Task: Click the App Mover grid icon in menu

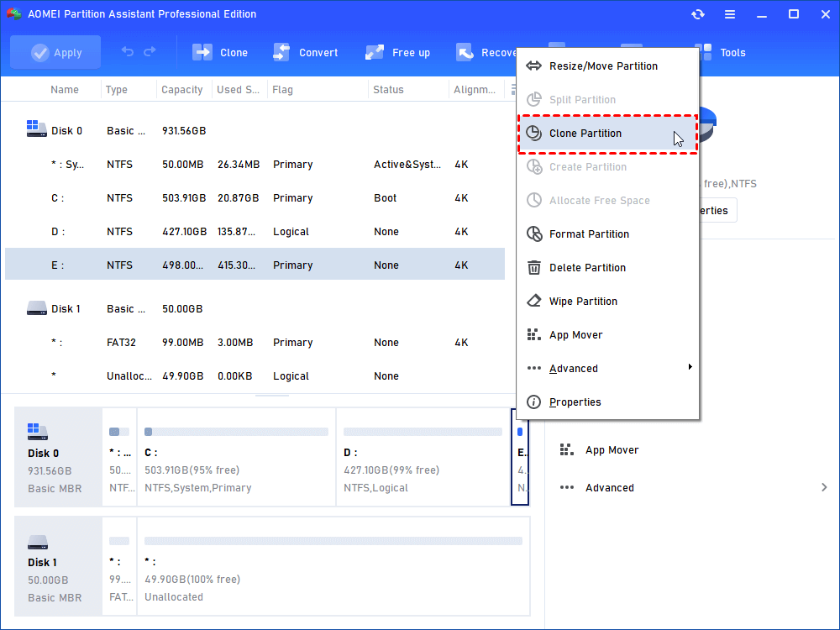Action: click(x=533, y=335)
